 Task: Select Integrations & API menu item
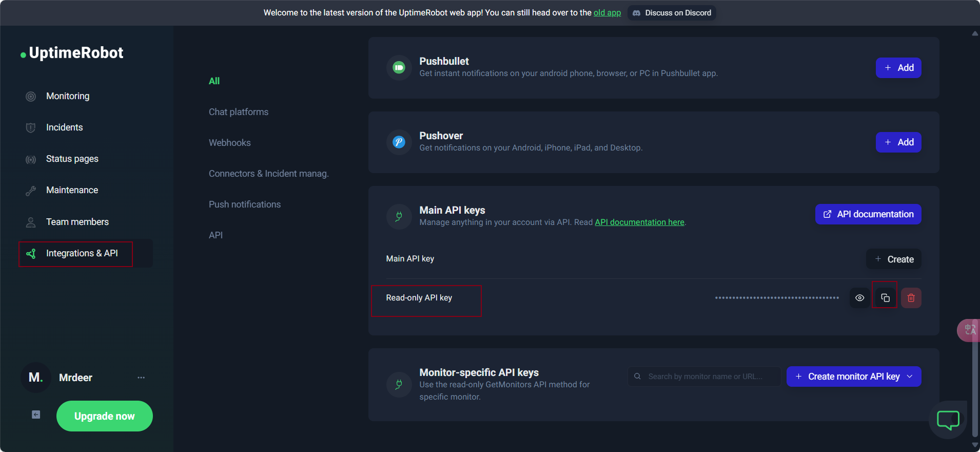pyautogui.click(x=82, y=253)
